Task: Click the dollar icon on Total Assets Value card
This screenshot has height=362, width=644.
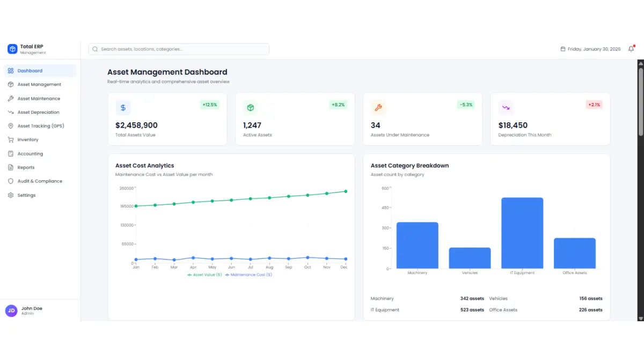Action: [123, 107]
